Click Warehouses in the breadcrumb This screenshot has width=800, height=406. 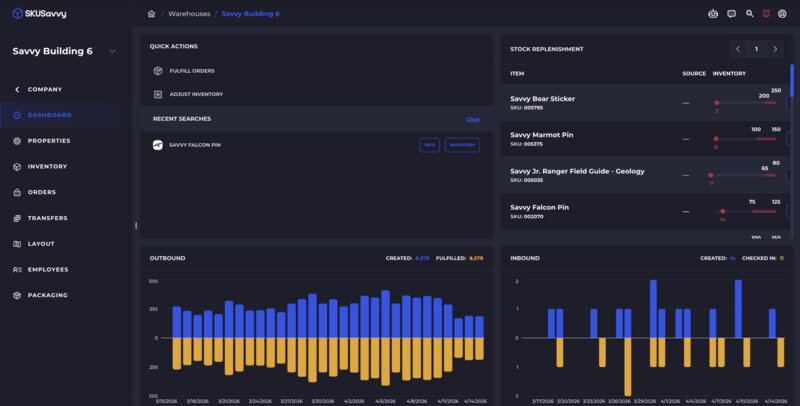[x=188, y=14]
